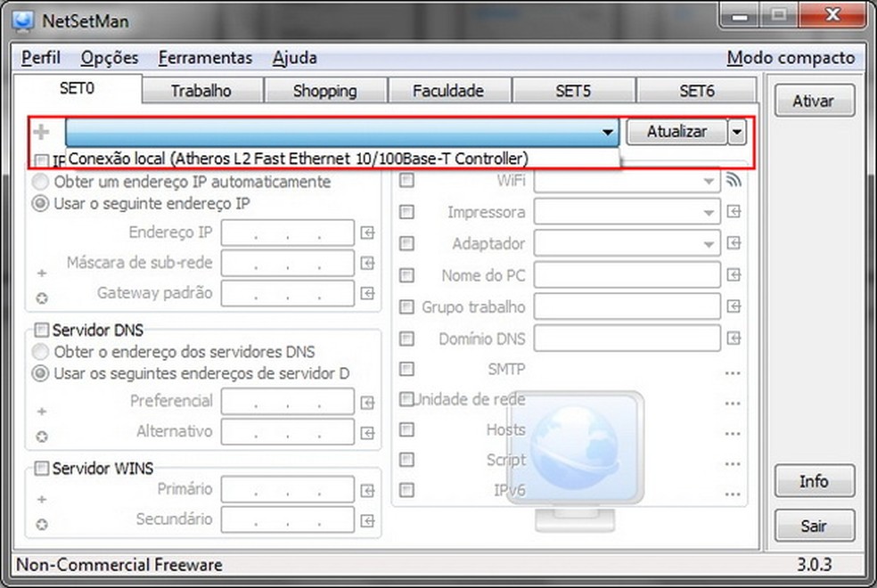The image size is (877, 588).
Task: Tick the IPv6 checkbox
Action: [406, 490]
